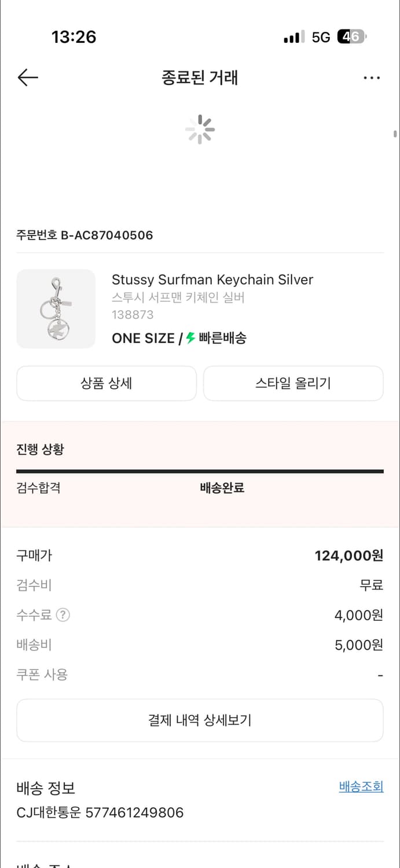Expand the 상품 상세 product details

[x=107, y=383]
